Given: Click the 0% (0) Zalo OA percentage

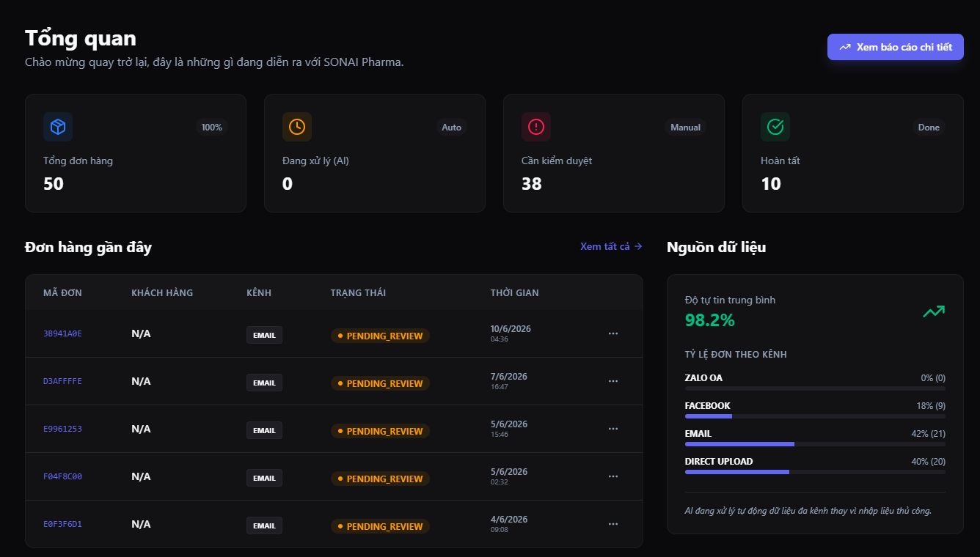Looking at the screenshot, I should click(x=933, y=378).
